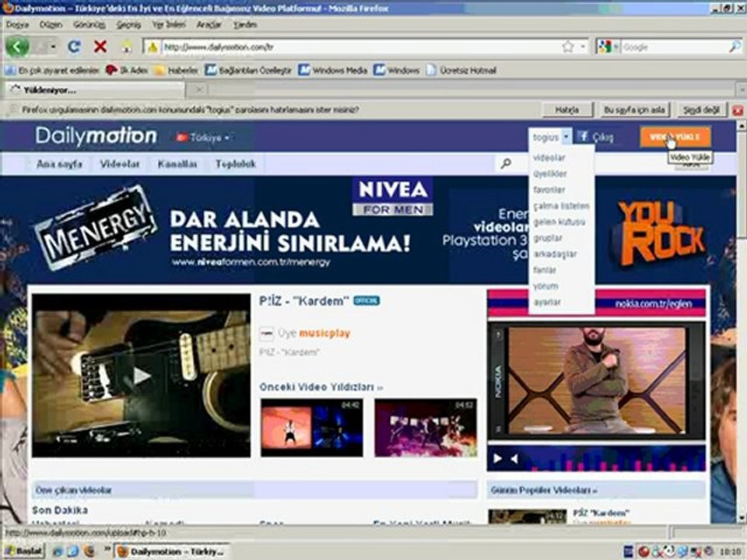Click the Ücretsiz Hotmail bookmark
Viewport: 747px width, 560px height.
pyautogui.click(x=461, y=71)
